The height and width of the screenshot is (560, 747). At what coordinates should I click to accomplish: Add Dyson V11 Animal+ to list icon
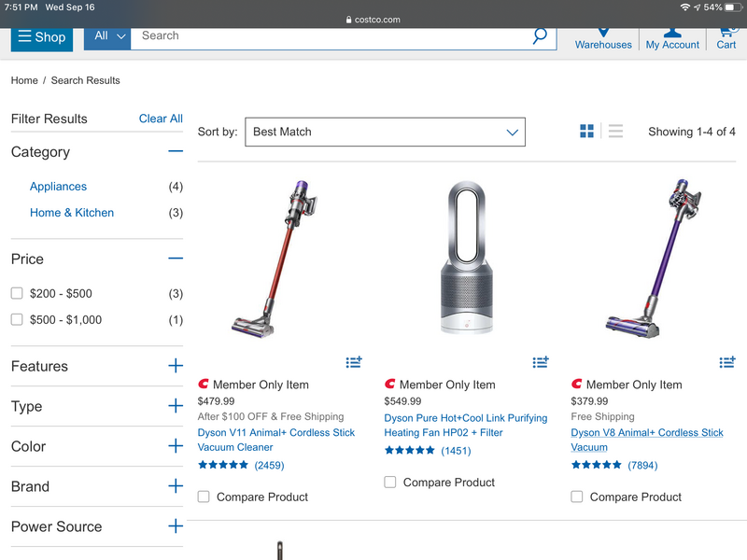[x=354, y=362]
